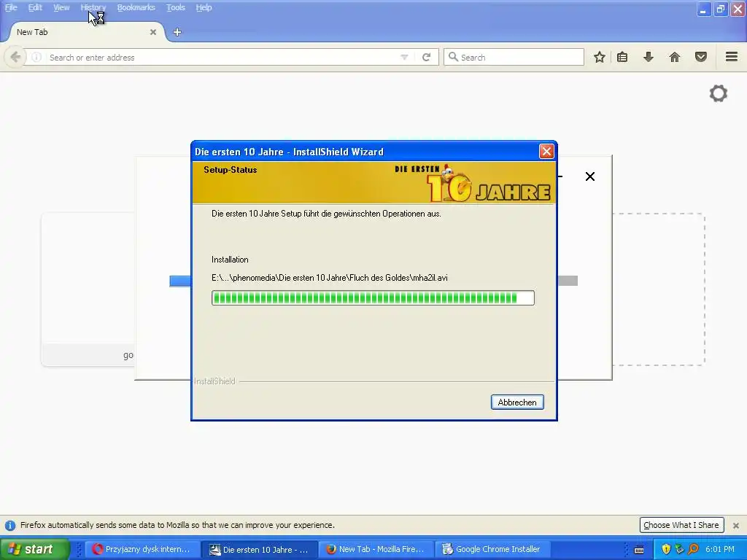
Task: Close the panel behind installer with X
Action: point(589,176)
